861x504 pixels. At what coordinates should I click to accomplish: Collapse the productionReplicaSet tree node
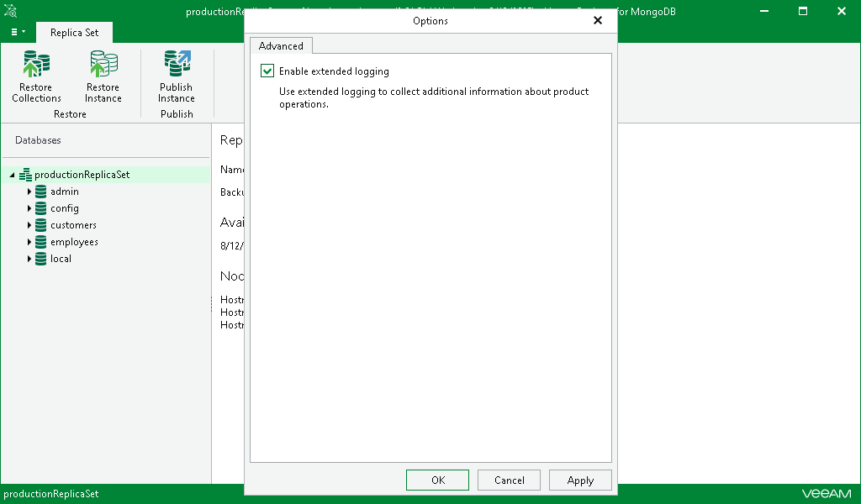coord(12,175)
